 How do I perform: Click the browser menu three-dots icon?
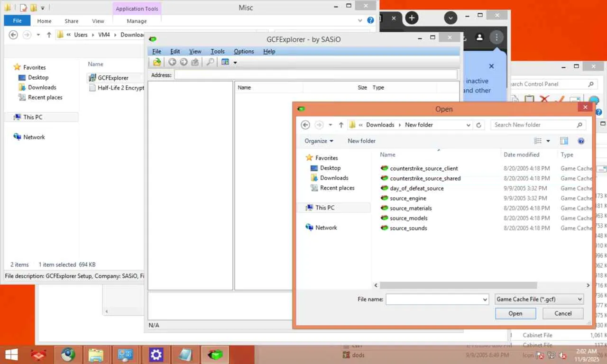click(497, 37)
